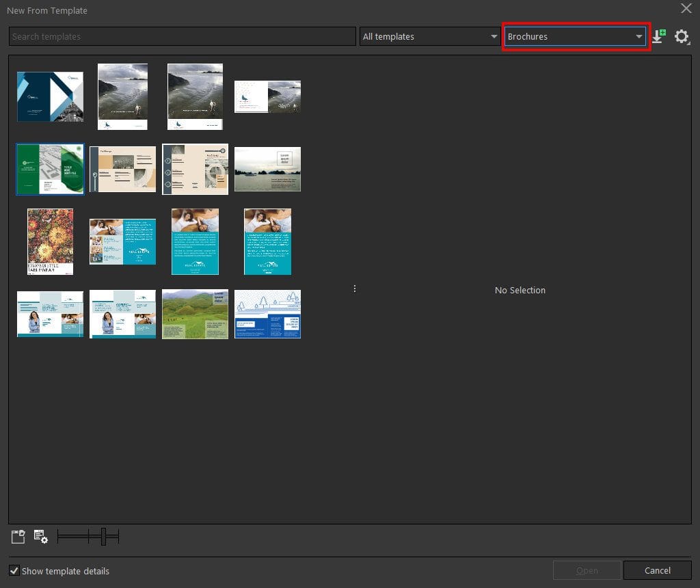Click the Cancel button

click(657, 570)
